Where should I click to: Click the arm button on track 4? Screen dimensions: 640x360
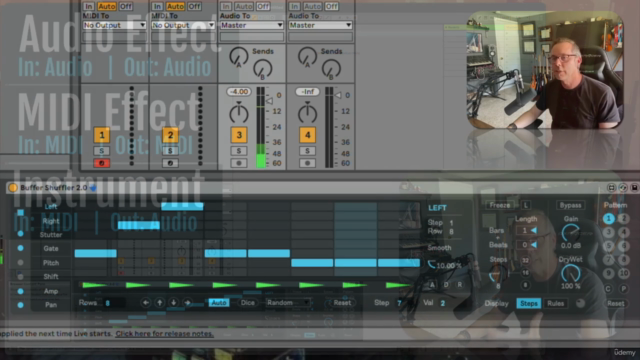(x=307, y=163)
